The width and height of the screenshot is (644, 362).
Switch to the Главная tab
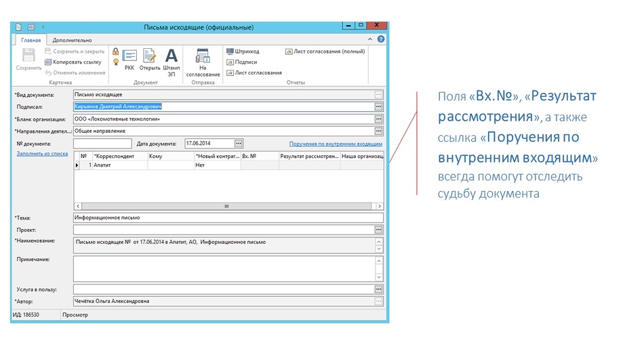[31, 40]
